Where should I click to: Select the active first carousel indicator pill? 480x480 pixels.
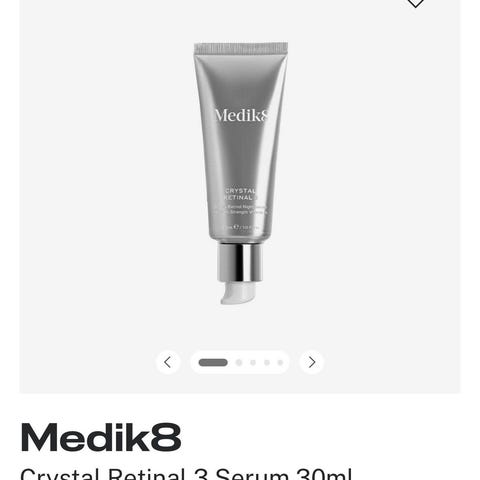213,362
